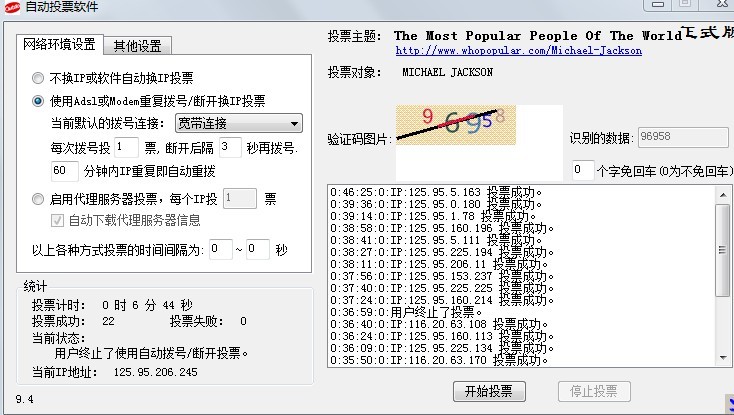Viewport: 734px width, 415px height.
Task: Click the log list scroll-down arrow
Action: coord(723,361)
